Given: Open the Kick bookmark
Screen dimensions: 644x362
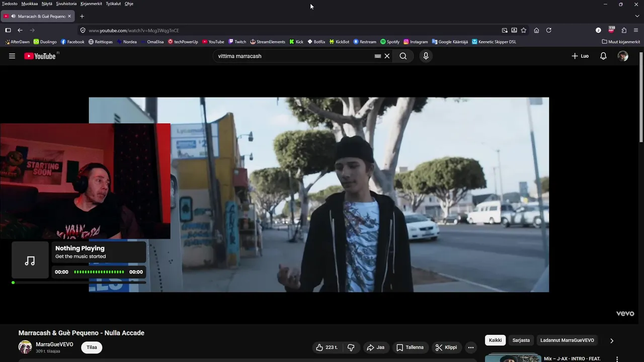Looking at the screenshot, I should 296,42.
